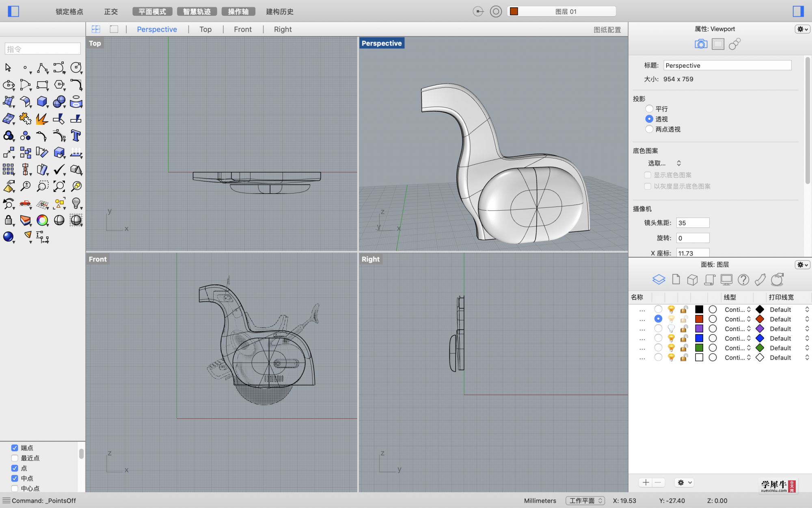The image size is (812, 508).
Task: Click the 建构历史 history button
Action: tap(280, 12)
